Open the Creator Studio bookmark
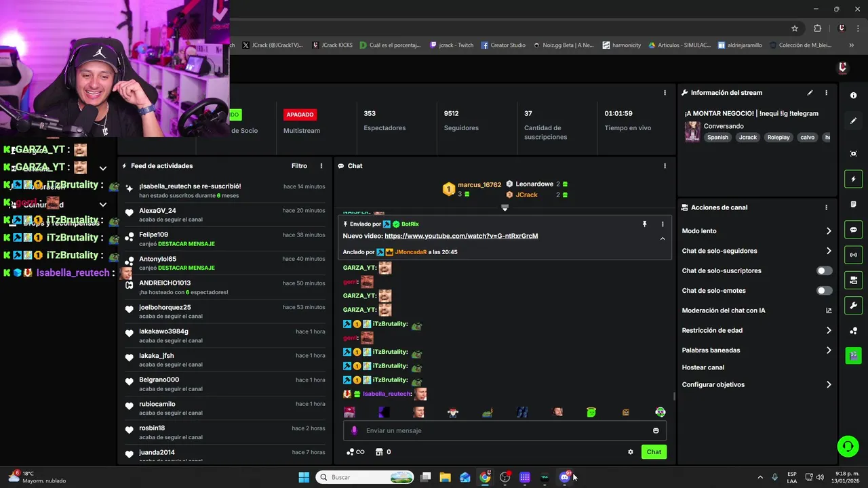 tap(503, 45)
